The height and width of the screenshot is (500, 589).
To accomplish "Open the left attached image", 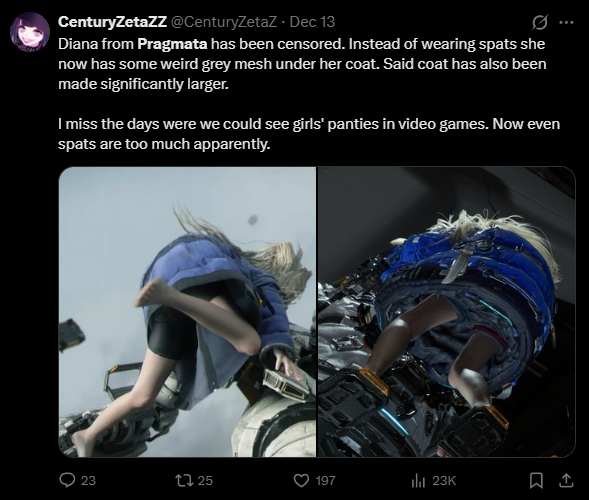I will 187,312.
